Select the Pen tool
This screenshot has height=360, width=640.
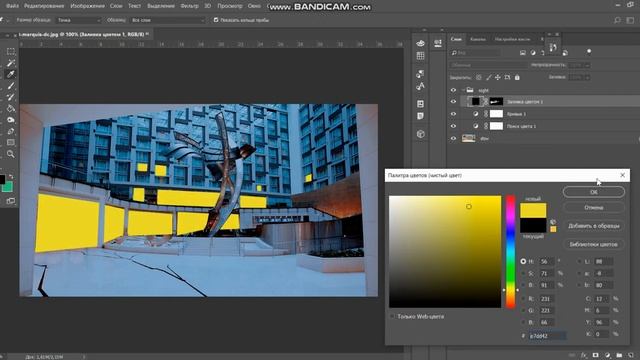click(11, 131)
